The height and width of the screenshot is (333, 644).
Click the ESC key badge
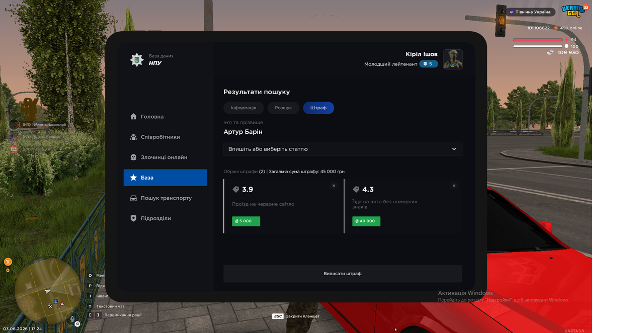click(x=278, y=316)
